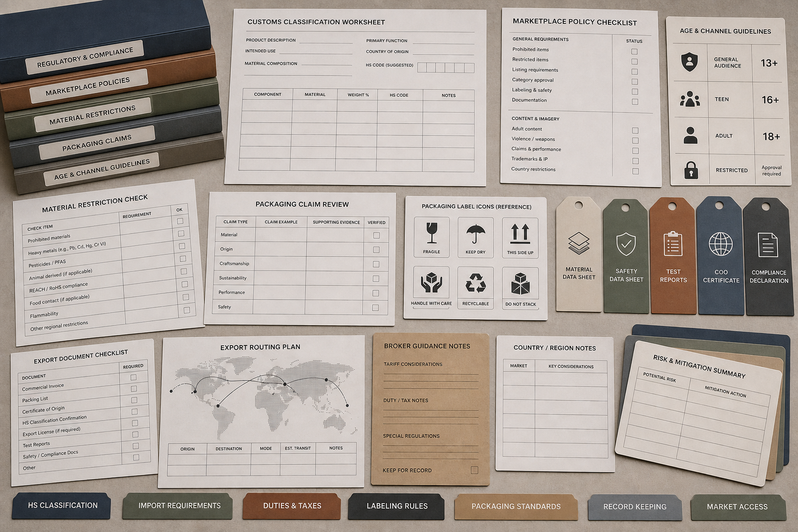Image resolution: width=798 pixels, height=532 pixels.
Task: Select the COO Certificate globe icon
Action: pyautogui.click(x=721, y=244)
